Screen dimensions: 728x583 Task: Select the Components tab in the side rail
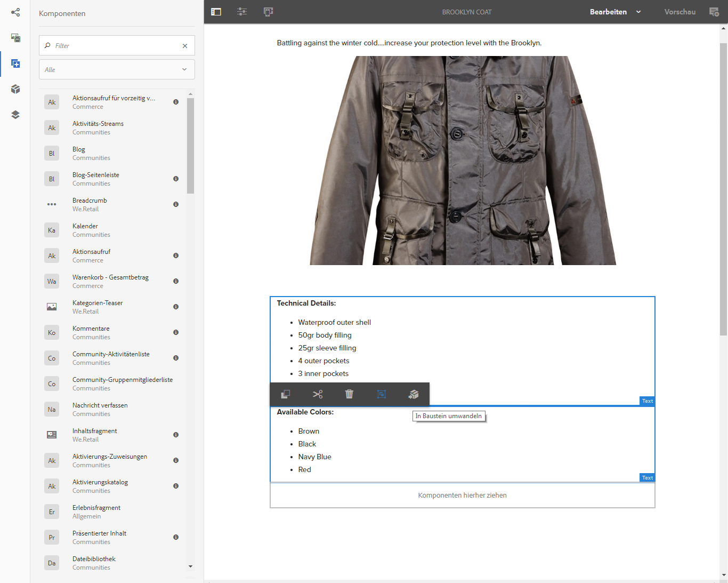pos(15,63)
